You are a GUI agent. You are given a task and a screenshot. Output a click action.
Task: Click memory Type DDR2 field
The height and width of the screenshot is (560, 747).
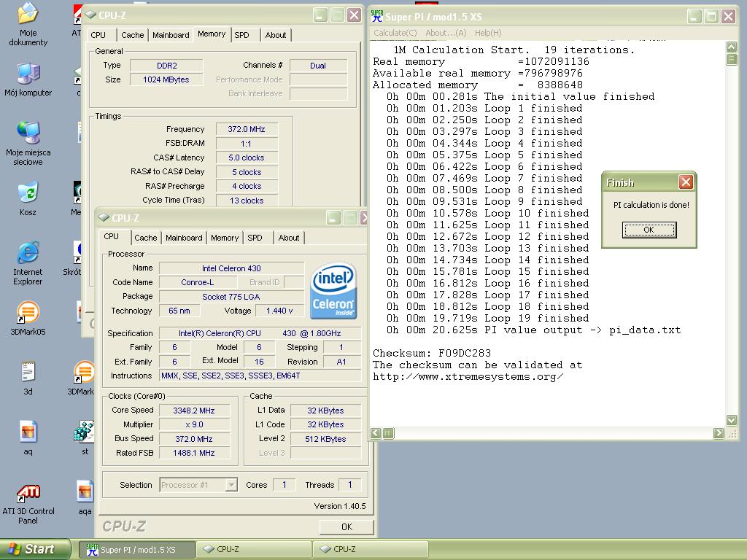coord(167,66)
